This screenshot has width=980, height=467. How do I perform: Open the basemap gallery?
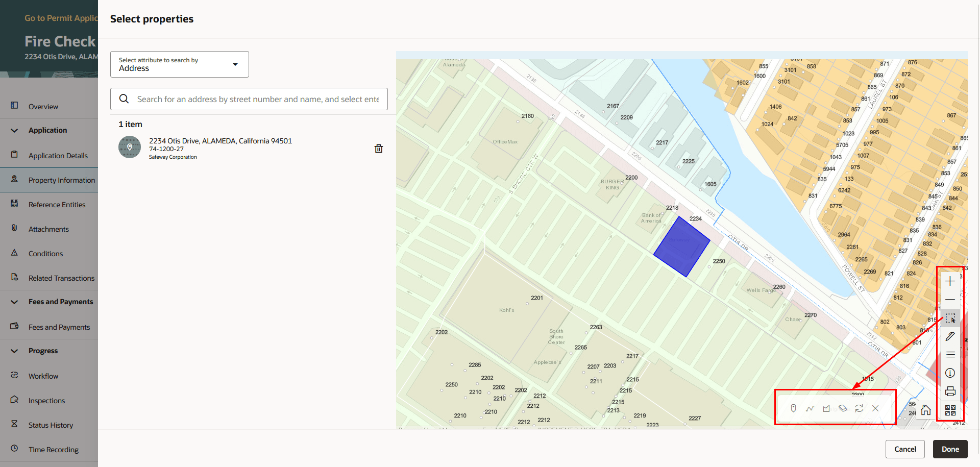[x=950, y=410]
